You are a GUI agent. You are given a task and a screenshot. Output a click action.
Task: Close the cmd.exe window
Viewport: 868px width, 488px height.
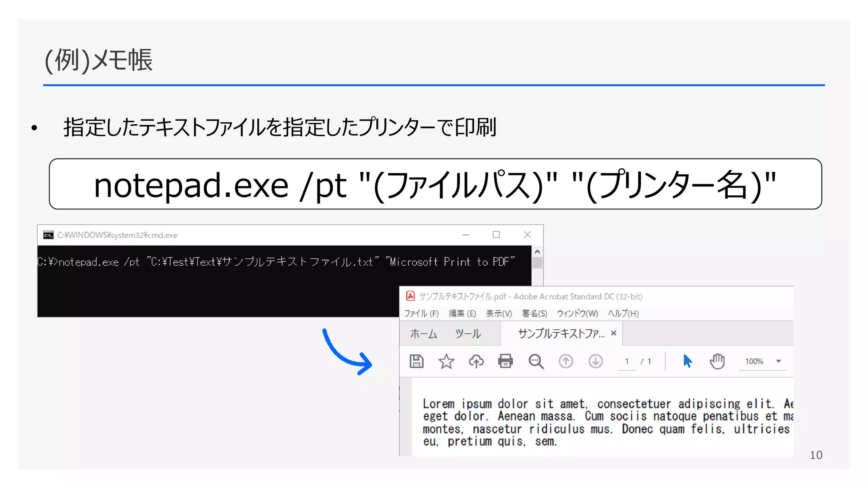[x=527, y=235]
